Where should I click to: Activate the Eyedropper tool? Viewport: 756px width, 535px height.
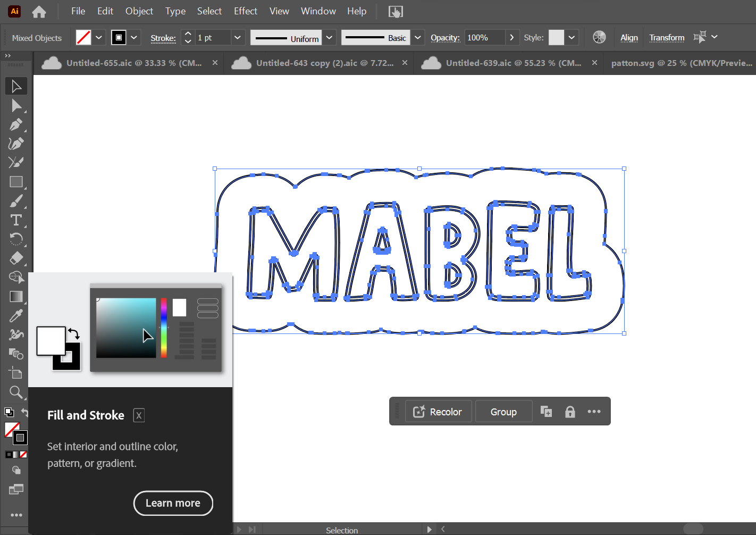[x=16, y=316]
